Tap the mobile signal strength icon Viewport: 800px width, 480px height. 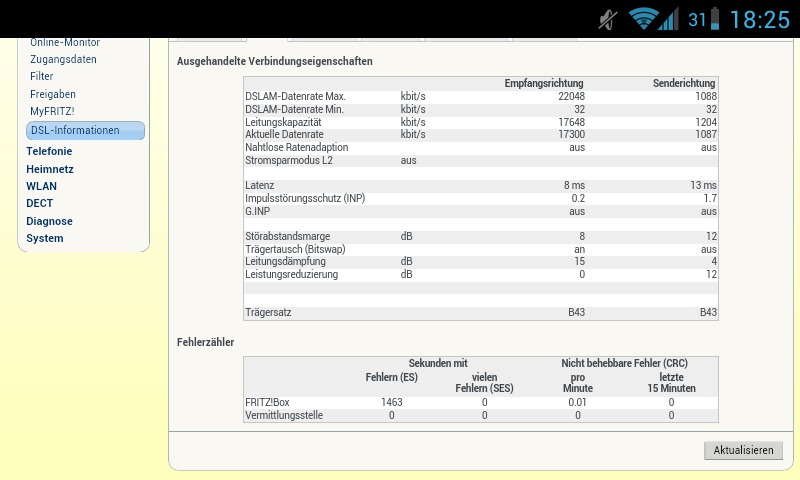[x=669, y=19]
